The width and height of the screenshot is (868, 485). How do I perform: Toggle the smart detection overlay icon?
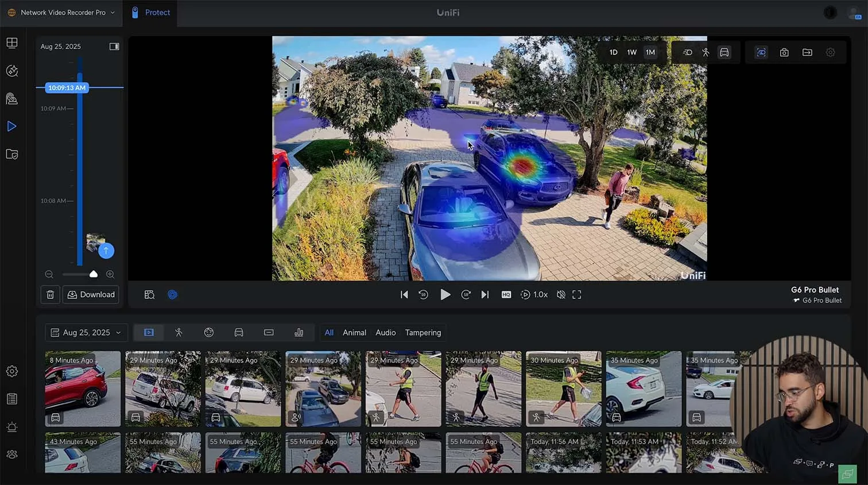[761, 52]
